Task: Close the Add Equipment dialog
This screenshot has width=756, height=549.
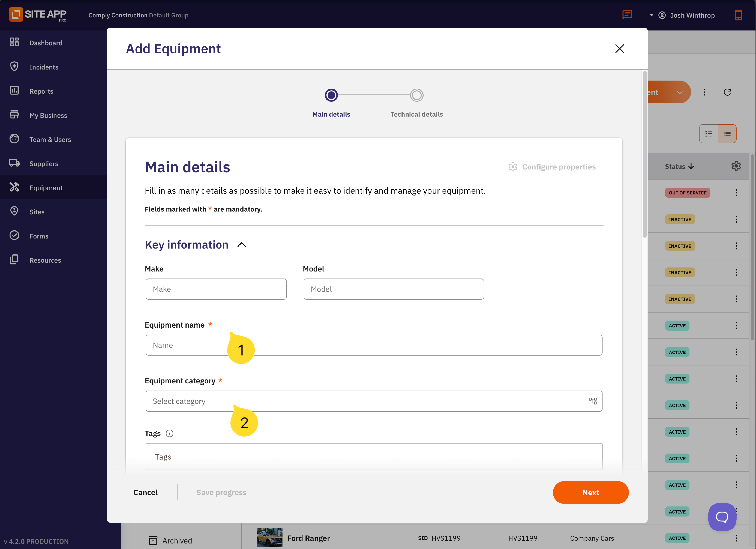Action: [x=620, y=49]
